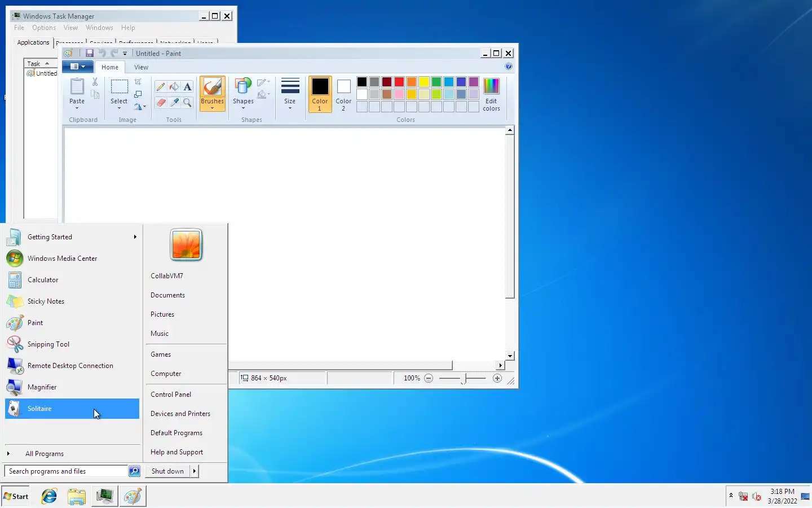Open All Programs list
This screenshot has width=812, height=508.
(45, 454)
